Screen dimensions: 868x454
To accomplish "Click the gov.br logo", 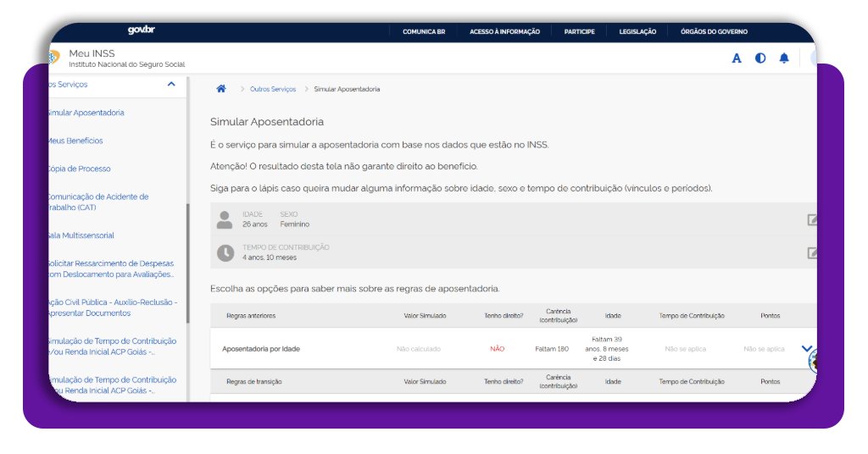I will pyautogui.click(x=142, y=30).
